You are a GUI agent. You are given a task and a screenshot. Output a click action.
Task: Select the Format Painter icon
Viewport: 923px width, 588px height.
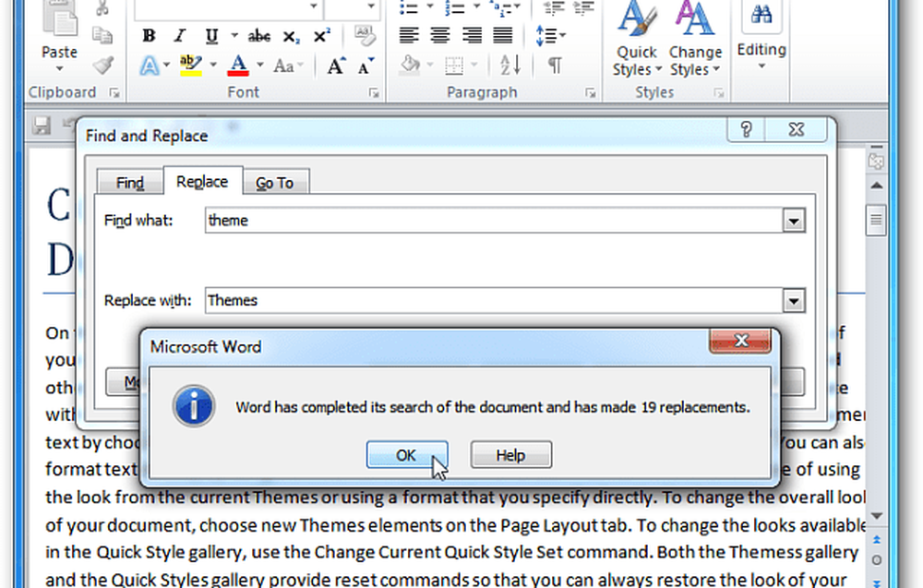pos(102,66)
